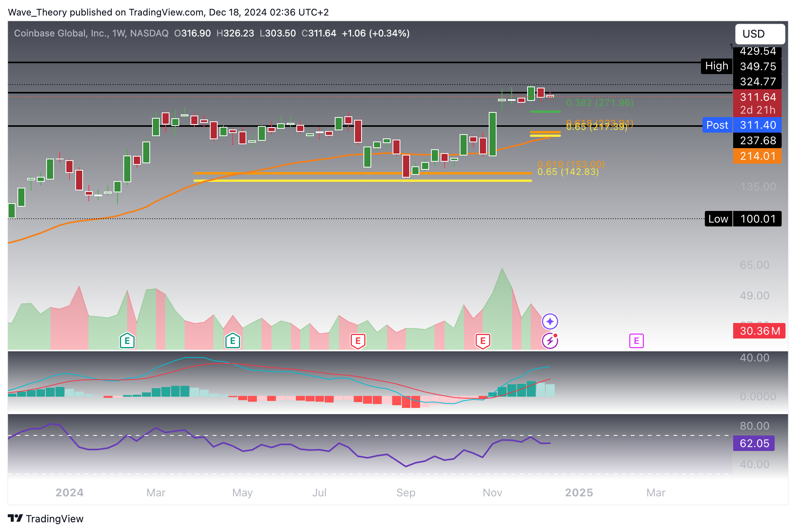Click the purple 62.05 RSI value label

(x=754, y=443)
